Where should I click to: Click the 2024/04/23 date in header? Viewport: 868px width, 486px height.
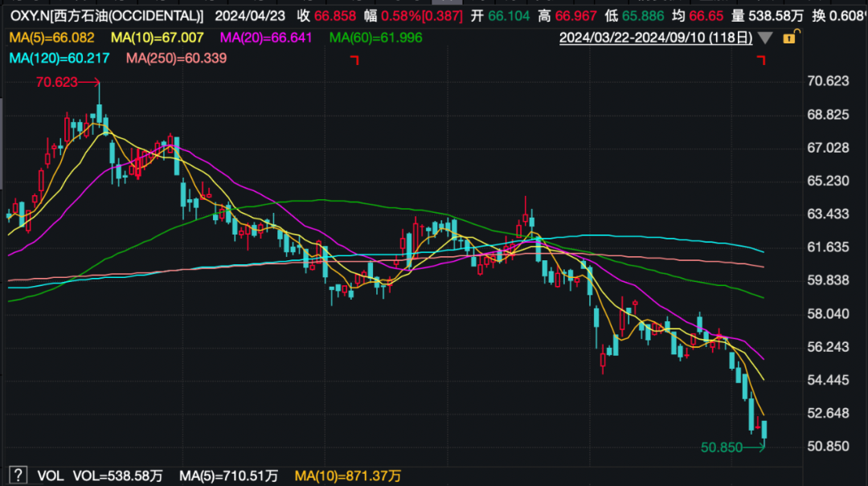[250, 16]
